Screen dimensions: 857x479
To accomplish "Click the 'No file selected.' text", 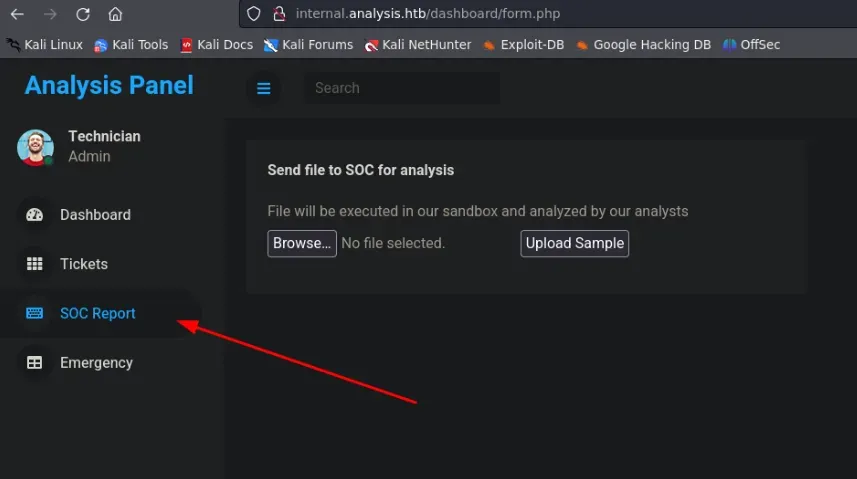I will pyautogui.click(x=393, y=243).
